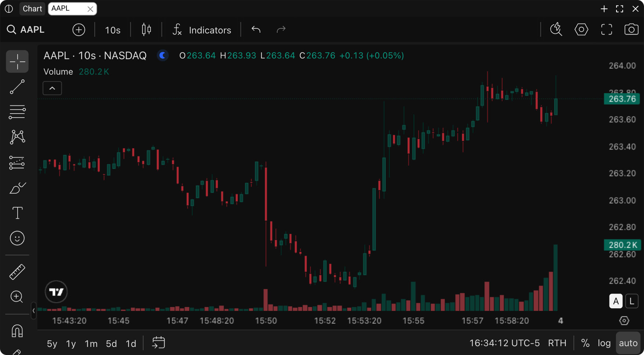Open the 10s interval selector
Image resolution: width=644 pixels, height=355 pixels.
point(112,30)
